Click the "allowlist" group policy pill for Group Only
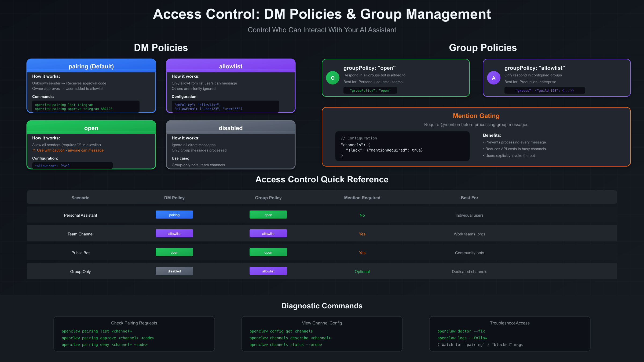644x362 pixels. click(x=268, y=271)
